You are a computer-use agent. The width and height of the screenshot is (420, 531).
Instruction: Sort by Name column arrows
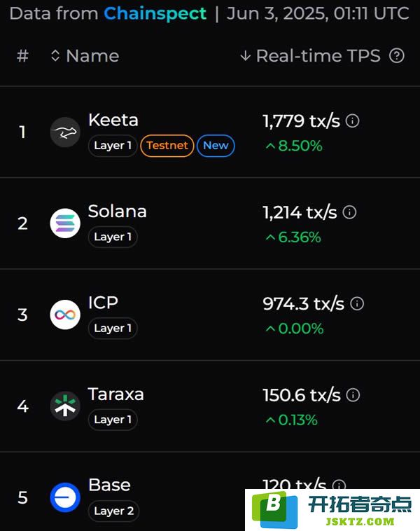(x=55, y=56)
